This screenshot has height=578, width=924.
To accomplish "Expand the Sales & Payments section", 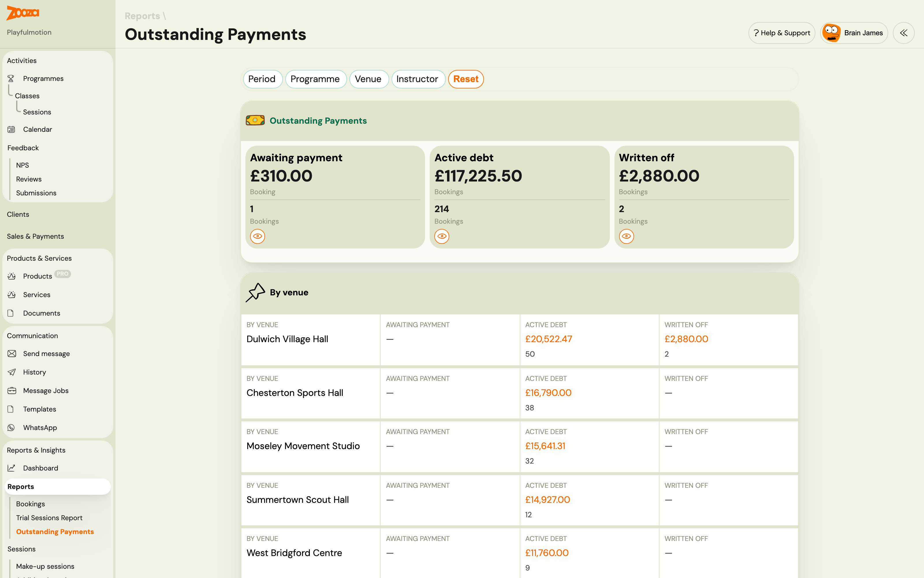I will 36,236.
